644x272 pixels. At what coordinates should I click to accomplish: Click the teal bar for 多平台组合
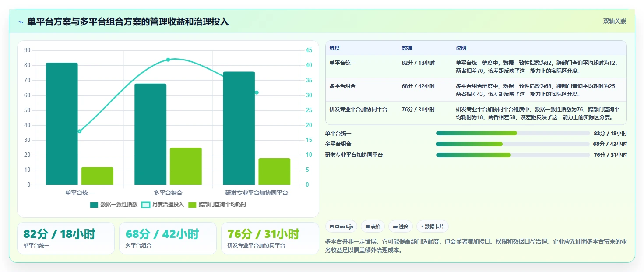coord(150,134)
